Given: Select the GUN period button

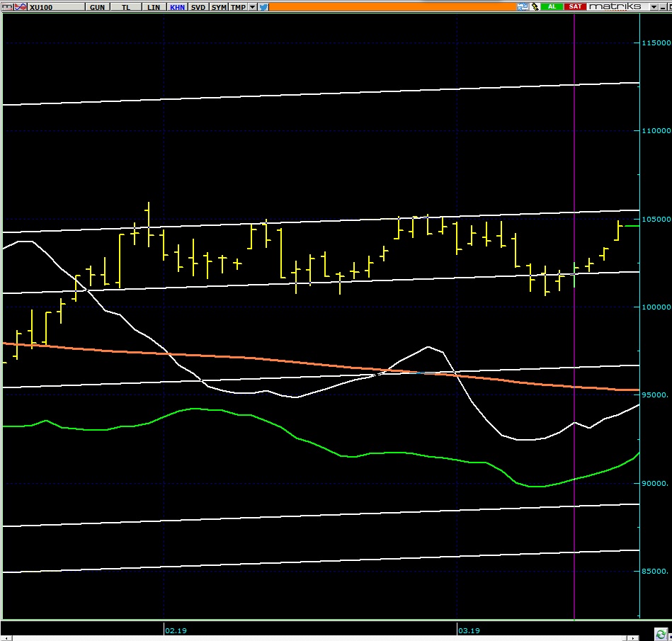Looking at the screenshot, I should pyautogui.click(x=97, y=7).
